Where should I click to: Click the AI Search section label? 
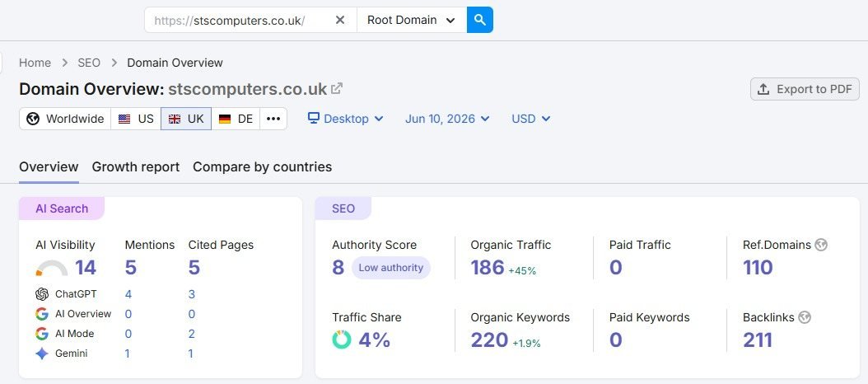(62, 208)
